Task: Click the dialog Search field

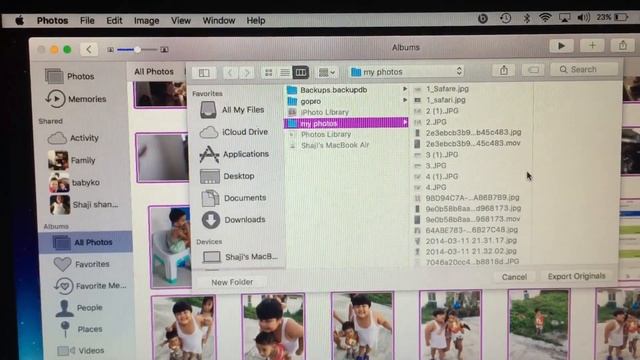Action: tap(584, 69)
